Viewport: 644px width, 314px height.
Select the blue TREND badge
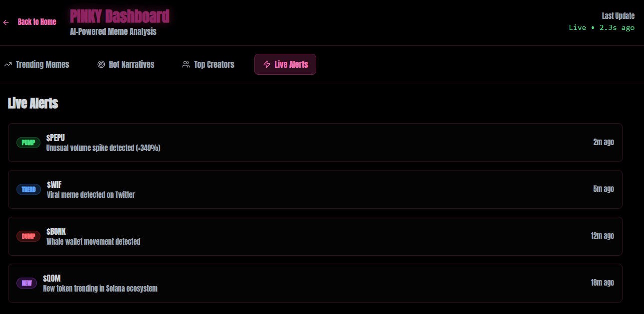coord(28,189)
